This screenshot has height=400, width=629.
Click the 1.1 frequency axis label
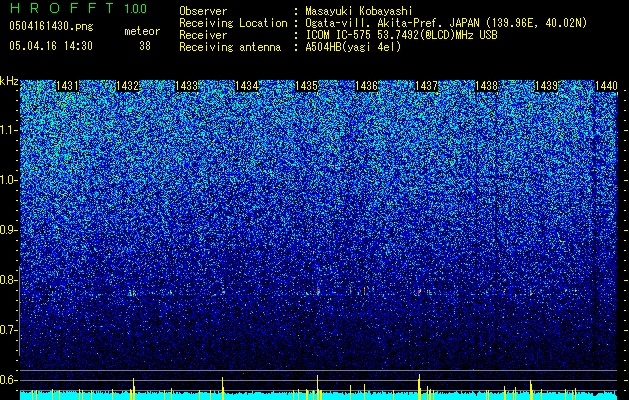click(x=9, y=130)
